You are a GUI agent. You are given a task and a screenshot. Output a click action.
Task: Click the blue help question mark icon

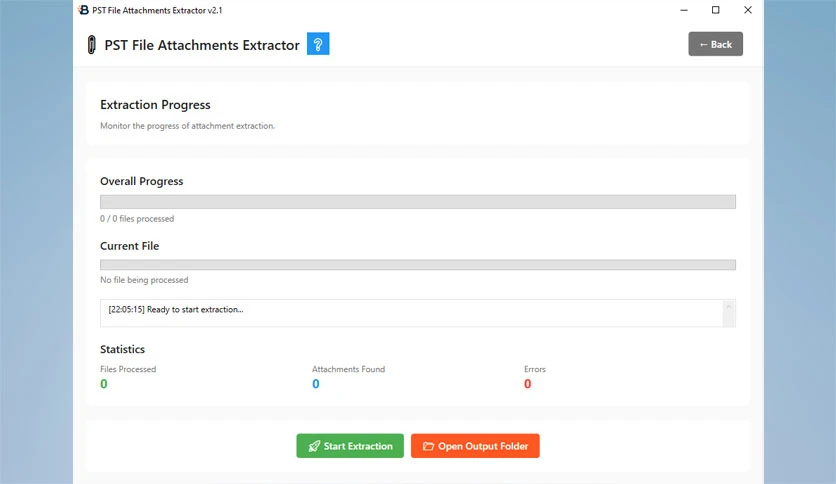pyautogui.click(x=318, y=44)
